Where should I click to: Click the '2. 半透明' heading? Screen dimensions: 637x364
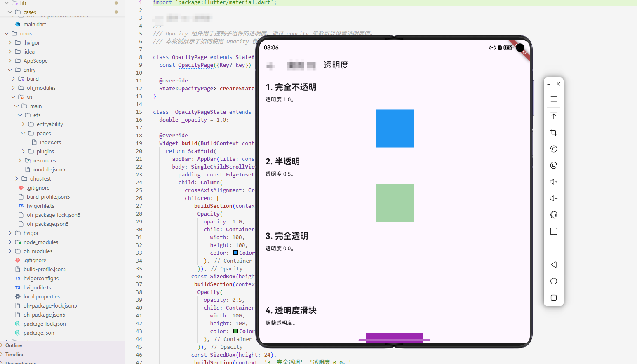click(x=282, y=162)
